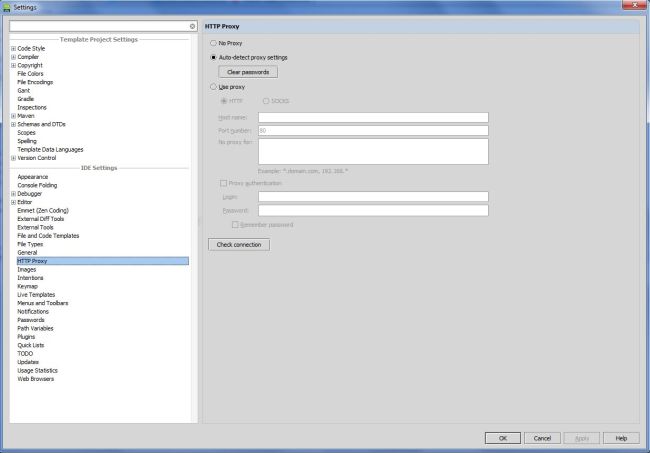Clear the settings search field icon
This screenshot has width=650, height=453.
(192, 26)
